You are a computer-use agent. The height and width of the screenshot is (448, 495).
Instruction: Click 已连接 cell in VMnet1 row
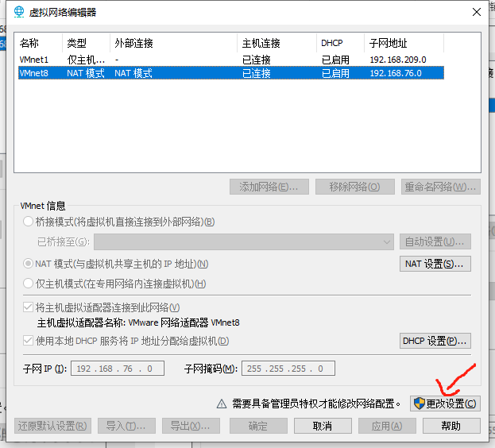(257, 60)
